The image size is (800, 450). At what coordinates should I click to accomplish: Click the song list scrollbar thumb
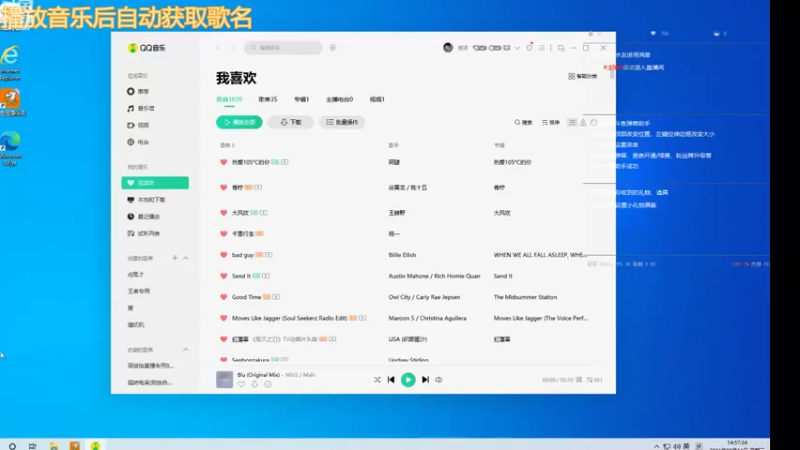(x=611, y=73)
